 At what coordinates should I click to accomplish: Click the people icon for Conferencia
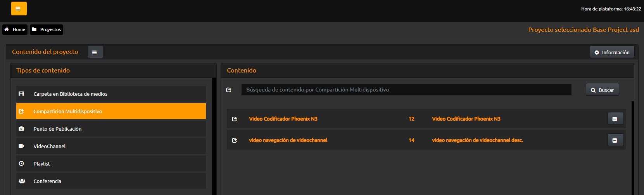click(22, 181)
